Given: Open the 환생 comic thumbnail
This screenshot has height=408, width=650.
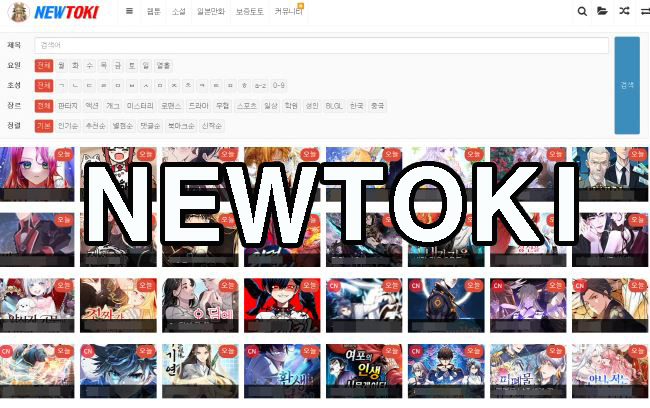Looking at the screenshot, I should [282, 371].
